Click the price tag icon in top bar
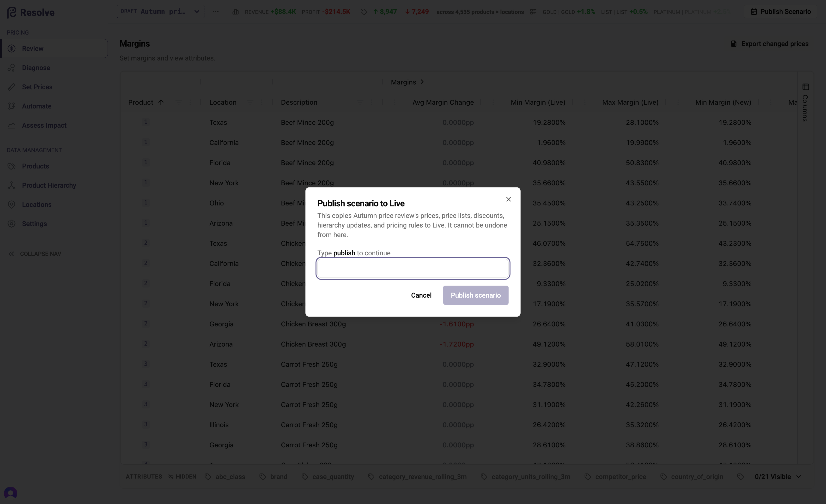 coord(364,12)
